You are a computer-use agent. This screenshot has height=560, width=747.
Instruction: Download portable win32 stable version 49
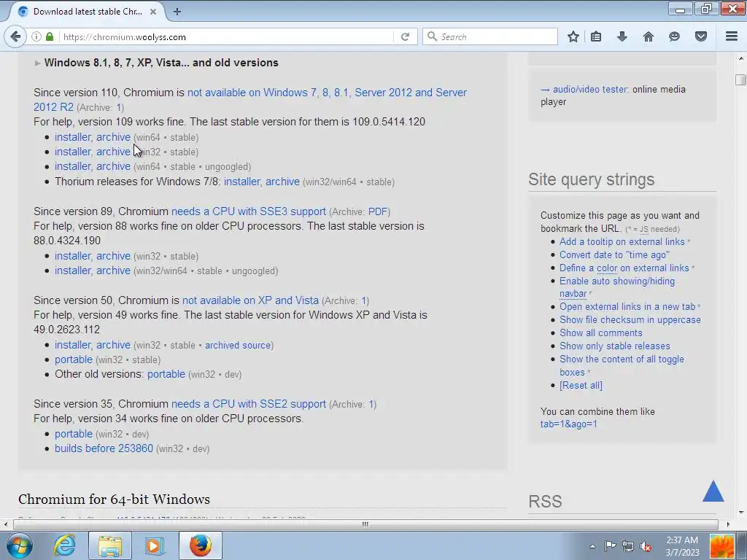[x=74, y=359]
